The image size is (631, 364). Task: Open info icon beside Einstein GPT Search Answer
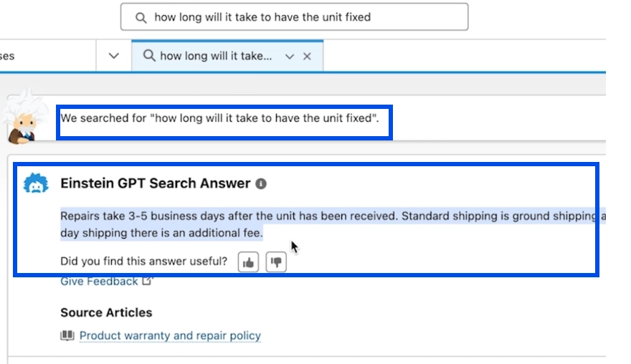261,184
